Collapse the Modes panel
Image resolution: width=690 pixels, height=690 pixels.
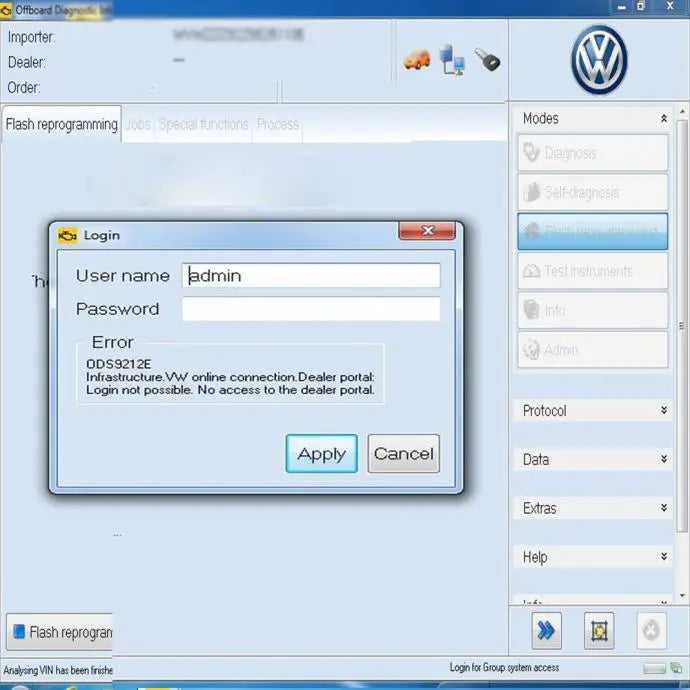click(x=664, y=118)
